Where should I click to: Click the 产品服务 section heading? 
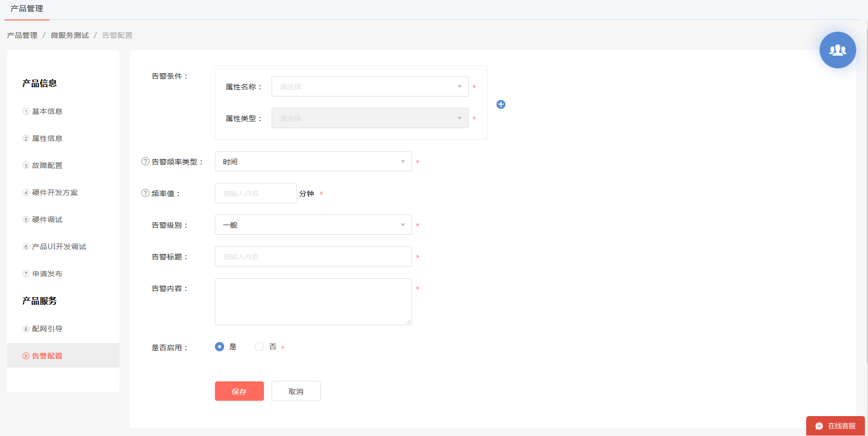pyautogui.click(x=39, y=301)
